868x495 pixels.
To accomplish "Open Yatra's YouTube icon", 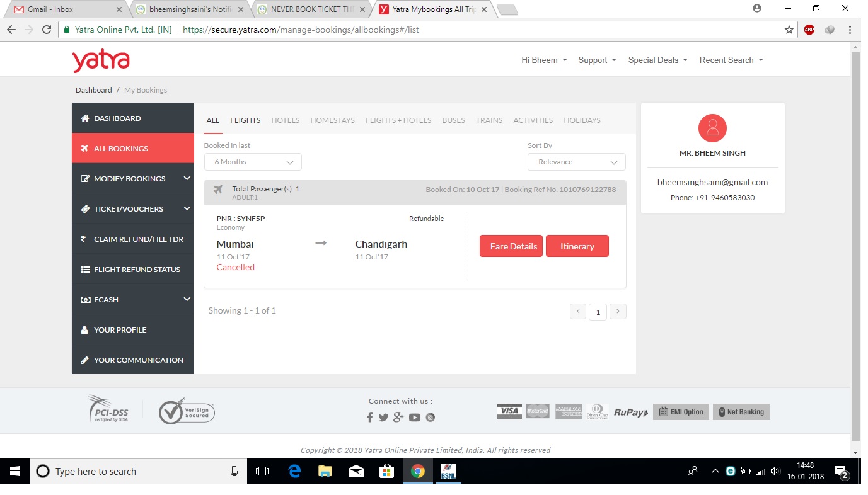I will (x=414, y=417).
